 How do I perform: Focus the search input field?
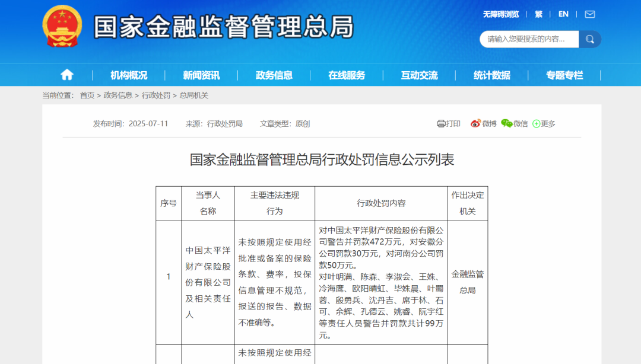coord(529,39)
